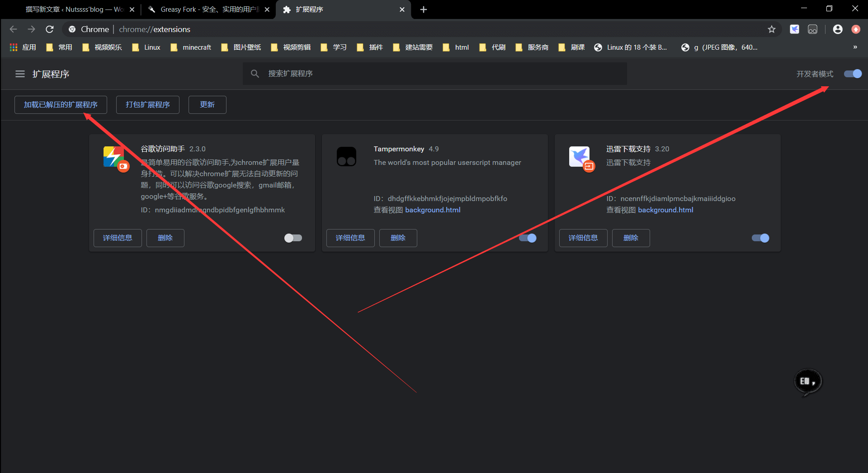Viewport: 868px width, 473px height.
Task: Click the floating input method bubble
Action: (x=808, y=382)
